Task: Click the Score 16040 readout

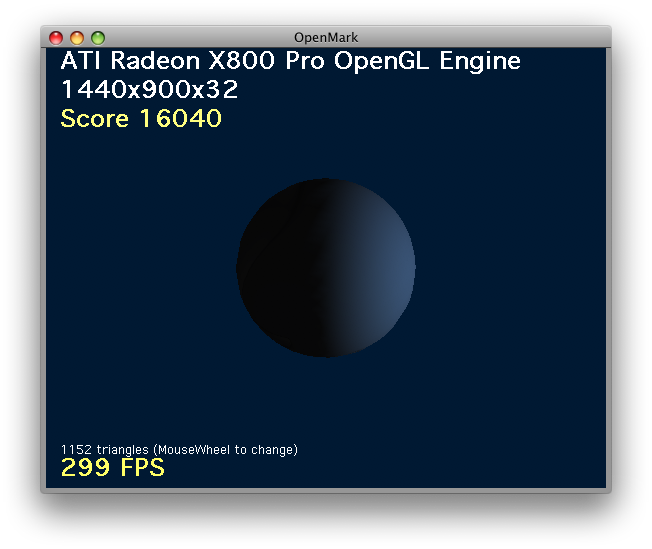Action: click(x=141, y=118)
